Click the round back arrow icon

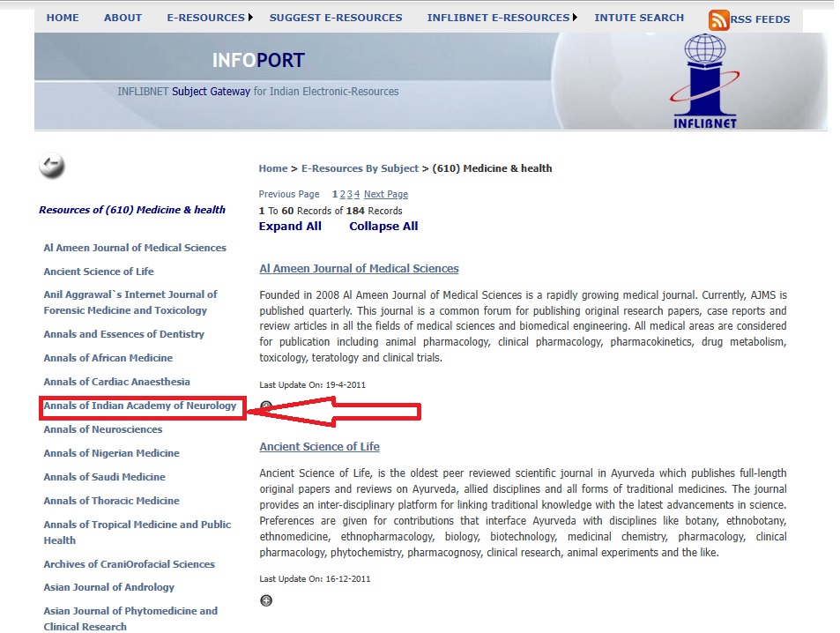52,165
